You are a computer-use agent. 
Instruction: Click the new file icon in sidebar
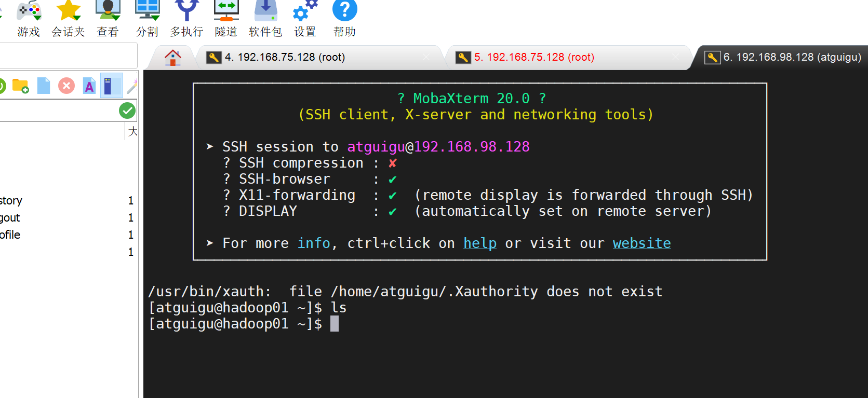click(44, 86)
